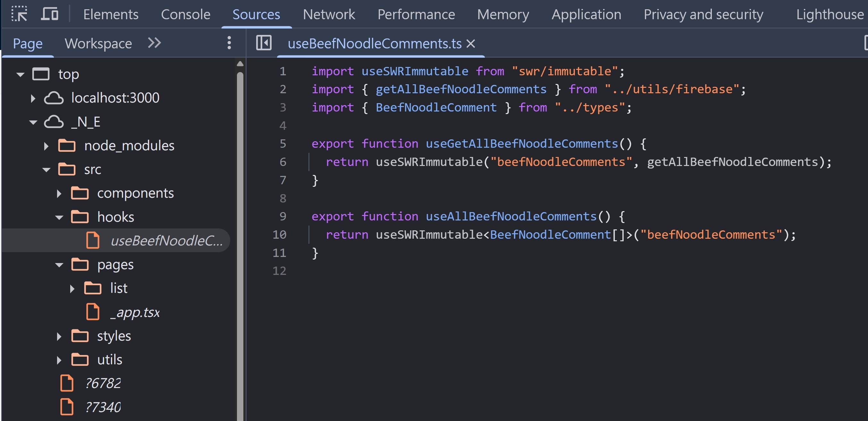The image size is (868, 421).
Task: Open the Elements panel tab
Action: (x=111, y=14)
